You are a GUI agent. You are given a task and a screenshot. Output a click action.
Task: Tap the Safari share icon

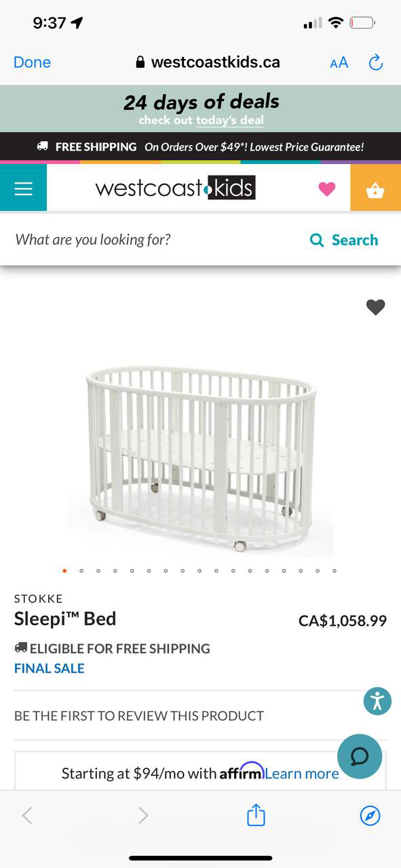coord(255,816)
